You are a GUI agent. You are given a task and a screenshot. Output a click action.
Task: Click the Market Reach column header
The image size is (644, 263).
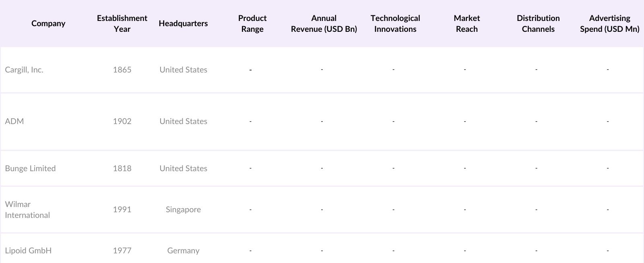(x=466, y=23)
